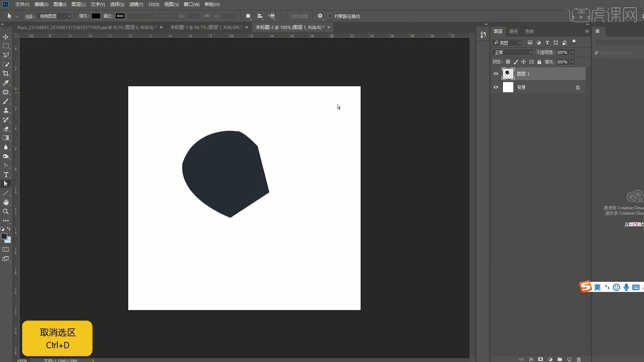Select the Eyedropper tool

[x=6, y=83]
